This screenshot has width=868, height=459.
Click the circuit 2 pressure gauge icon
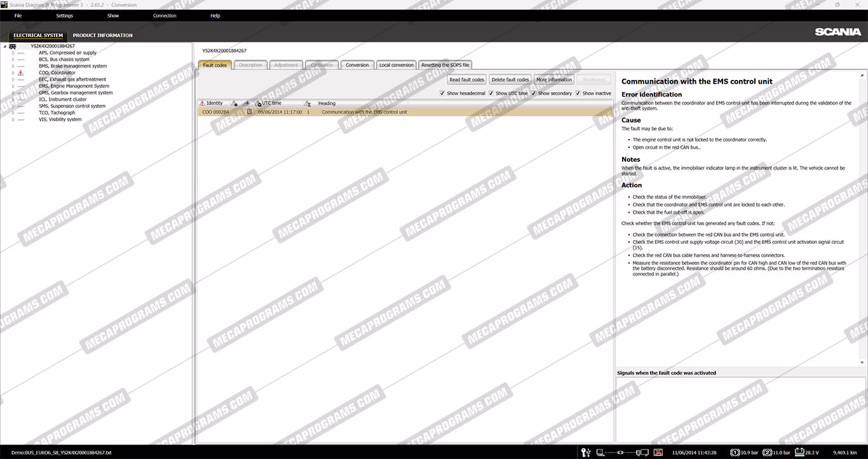point(767,453)
